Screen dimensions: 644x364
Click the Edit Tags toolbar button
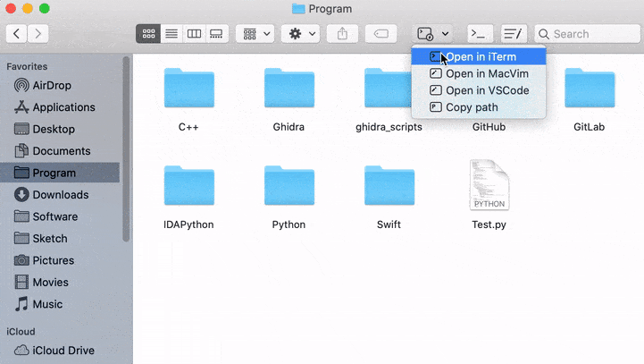pyautogui.click(x=381, y=34)
